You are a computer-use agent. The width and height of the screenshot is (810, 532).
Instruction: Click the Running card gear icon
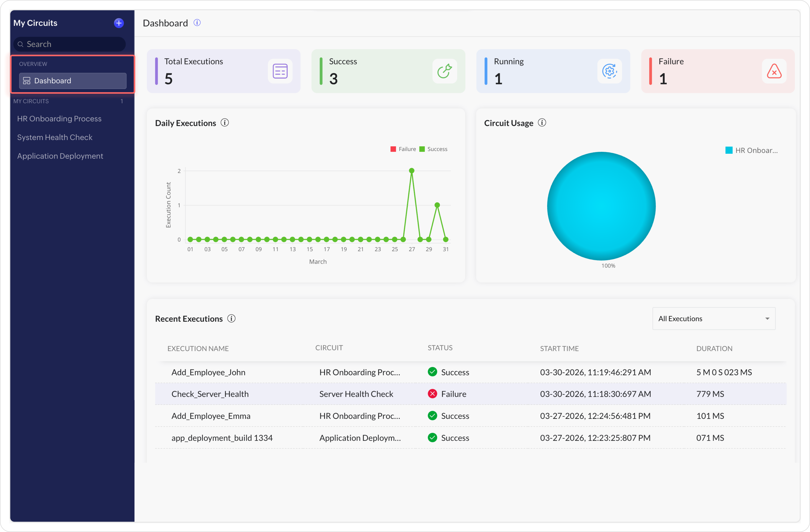click(609, 71)
